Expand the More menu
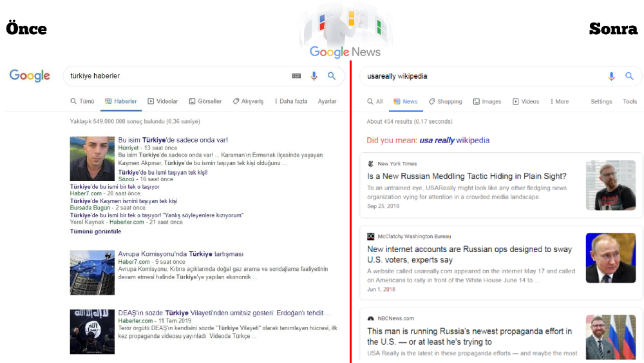The image size is (644, 363). click(x=560, y=101)
